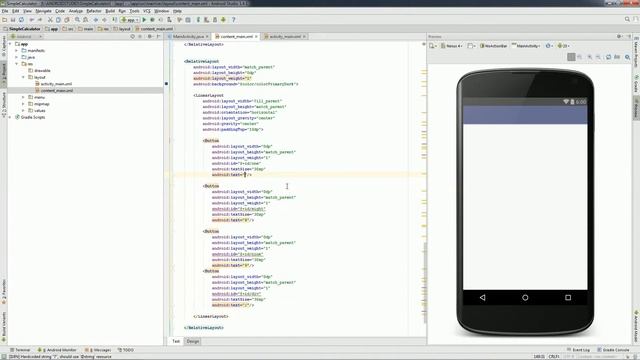Open the API level 23 dropdown

[x=564, y=46]
